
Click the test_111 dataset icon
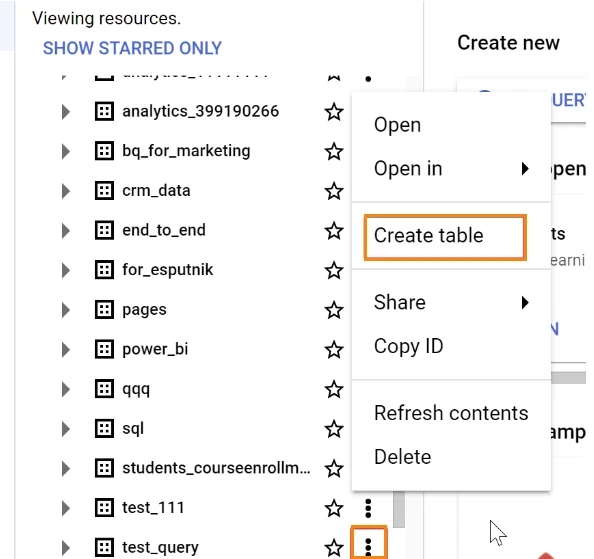click(x=104, y=508)
